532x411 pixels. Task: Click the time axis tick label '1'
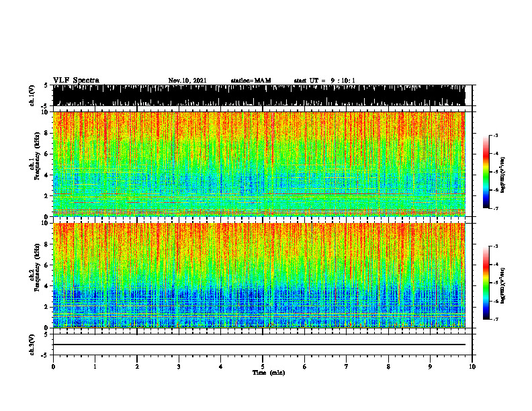(95, 367)
